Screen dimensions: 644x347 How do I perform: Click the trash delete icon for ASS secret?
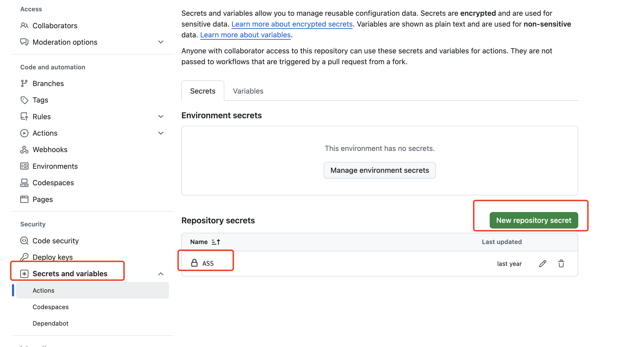561,264
